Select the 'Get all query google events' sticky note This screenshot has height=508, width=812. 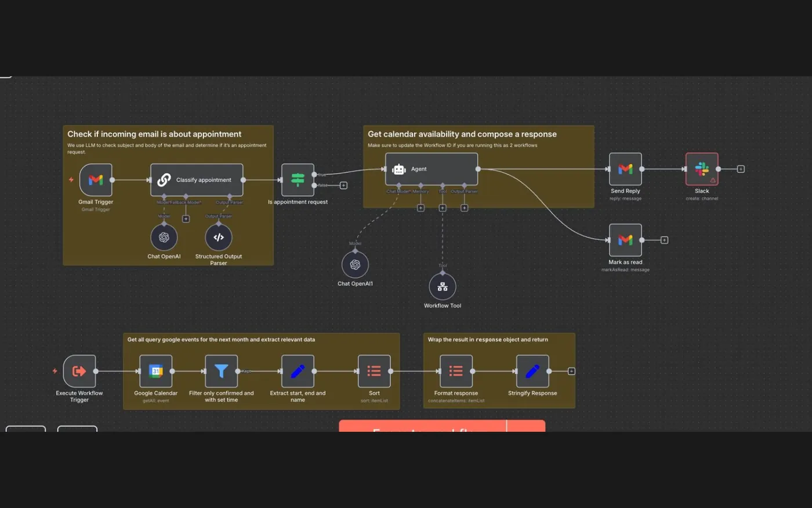click(262, 371)
